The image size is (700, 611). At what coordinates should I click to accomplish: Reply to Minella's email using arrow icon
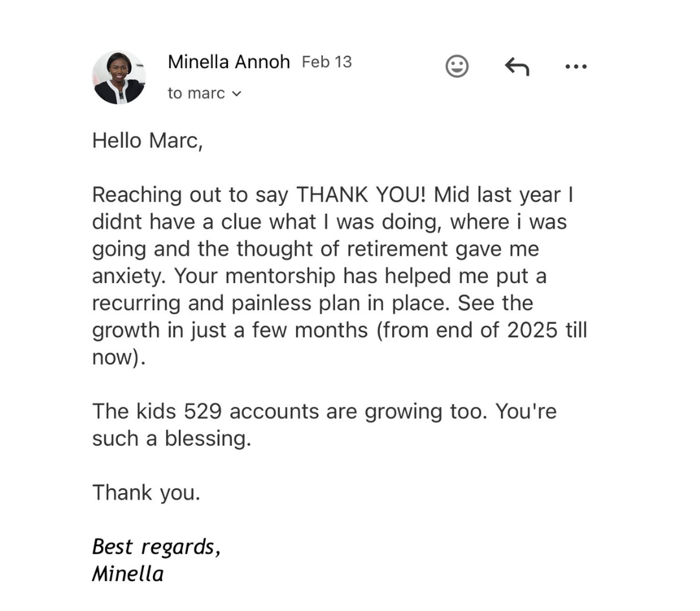(x=517, y=67)
